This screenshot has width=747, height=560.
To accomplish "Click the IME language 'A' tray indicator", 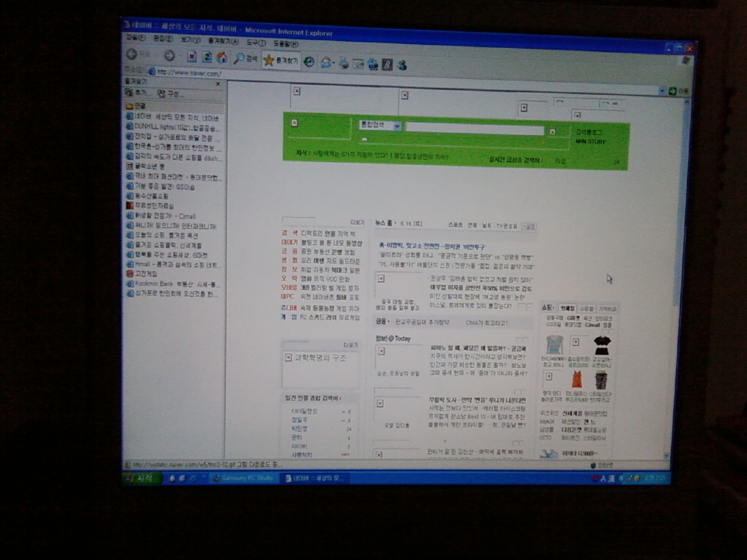I will [603, 478].
